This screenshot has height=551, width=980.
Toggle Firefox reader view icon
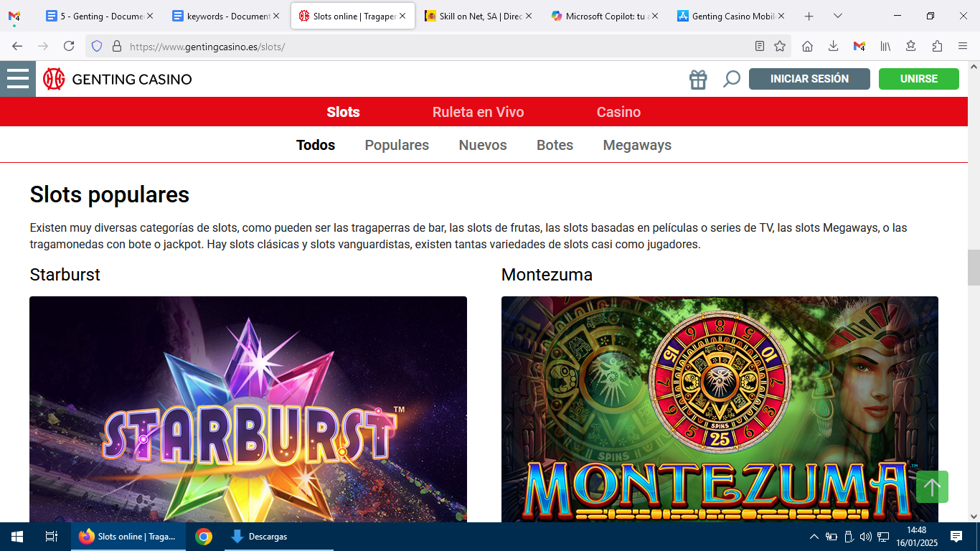coord(760,46)
